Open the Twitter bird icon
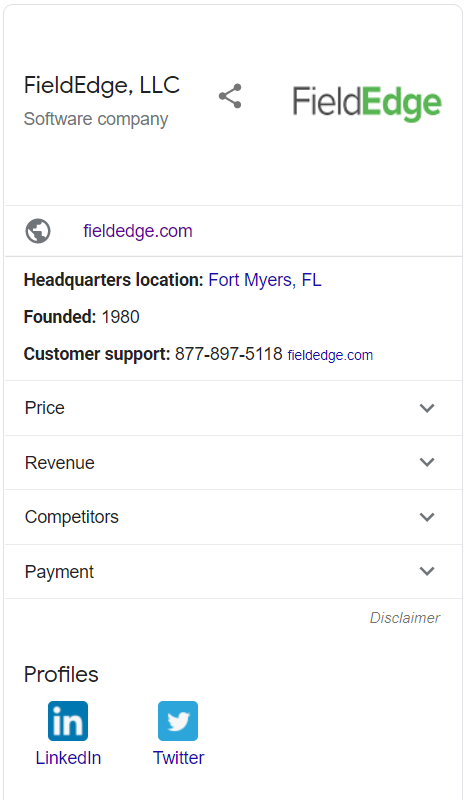This screenshot has width=467, height=801. (x=178, y=721)
